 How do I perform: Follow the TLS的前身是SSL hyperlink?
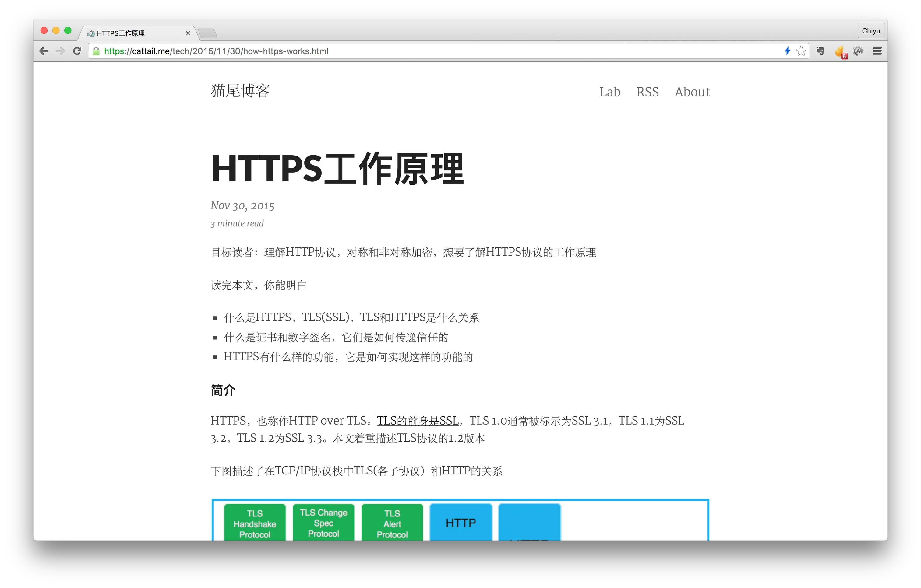(x=418, y=421)
